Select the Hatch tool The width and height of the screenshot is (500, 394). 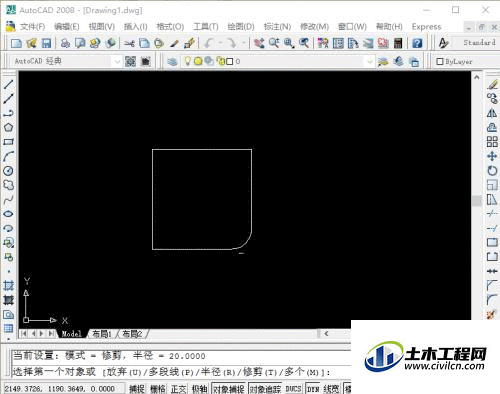click(8, 286)
